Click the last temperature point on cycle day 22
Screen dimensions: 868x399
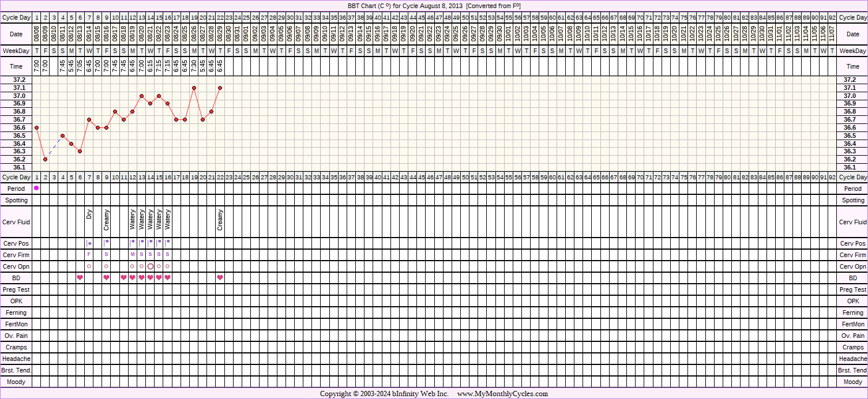220,88
